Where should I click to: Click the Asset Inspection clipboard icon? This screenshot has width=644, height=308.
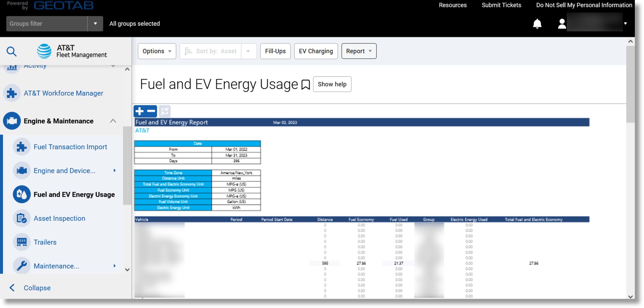(x=22, y=218)
